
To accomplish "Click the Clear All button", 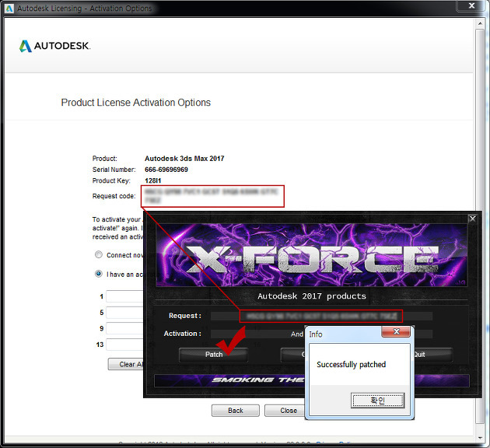I will (126, 364).
